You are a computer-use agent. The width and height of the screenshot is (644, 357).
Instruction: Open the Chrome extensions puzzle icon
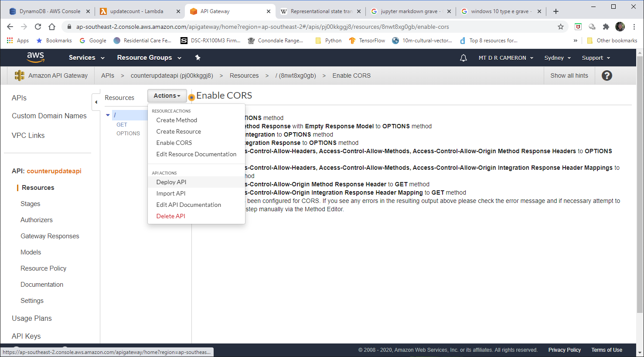606,27
